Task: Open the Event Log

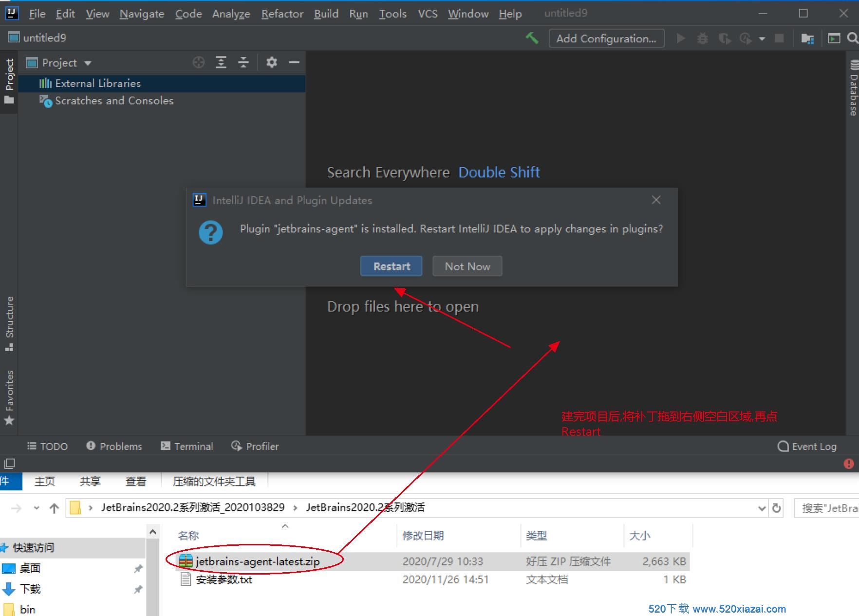Action: pyautogui.click(x=807, y=446)
